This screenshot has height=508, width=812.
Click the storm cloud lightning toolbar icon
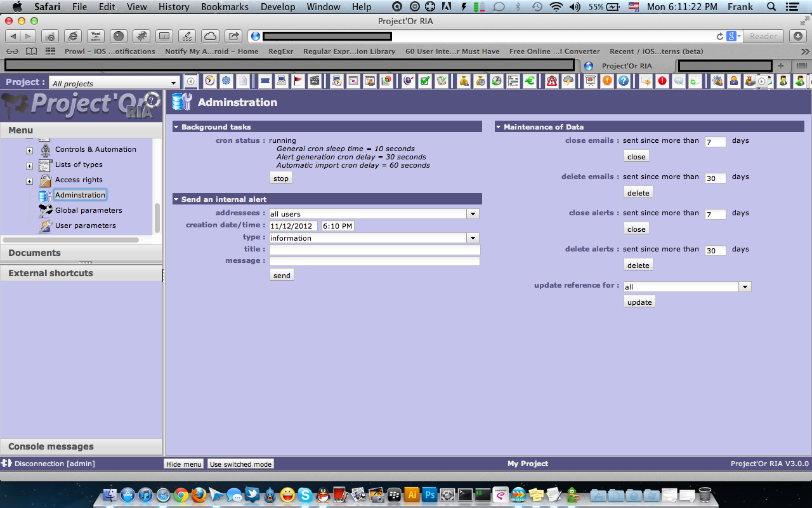[568, 81]
